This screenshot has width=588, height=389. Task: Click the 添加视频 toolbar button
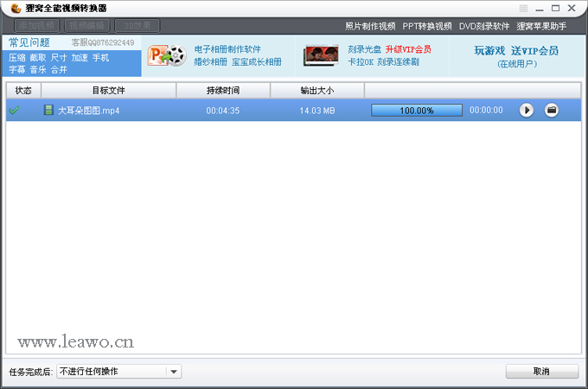(x=36, y=26)
